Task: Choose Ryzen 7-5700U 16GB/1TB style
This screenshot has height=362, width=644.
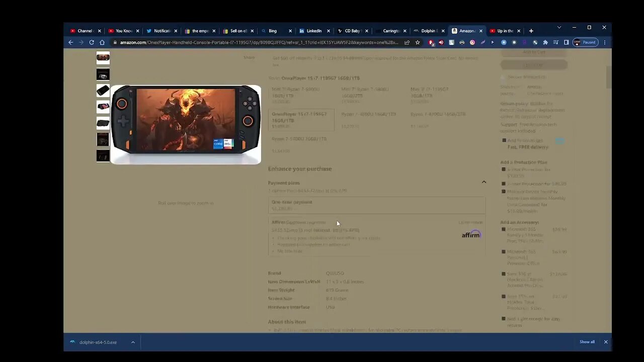Action: (x=300, y=144)
